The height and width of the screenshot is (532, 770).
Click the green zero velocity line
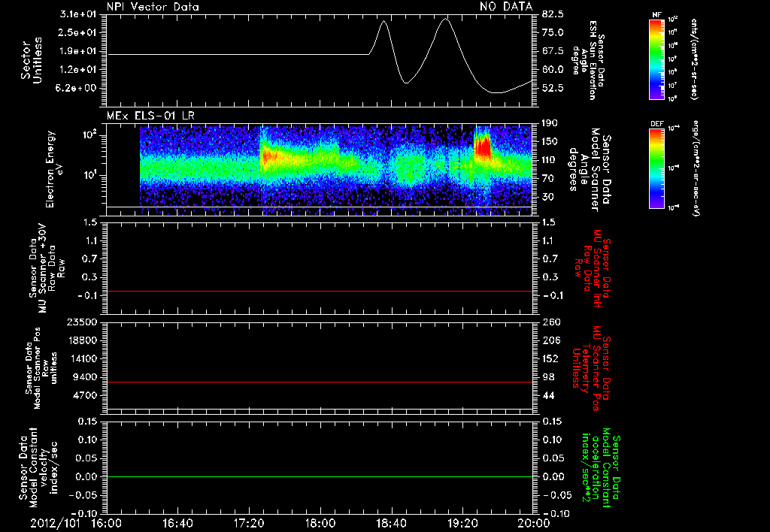click(320, 476)
